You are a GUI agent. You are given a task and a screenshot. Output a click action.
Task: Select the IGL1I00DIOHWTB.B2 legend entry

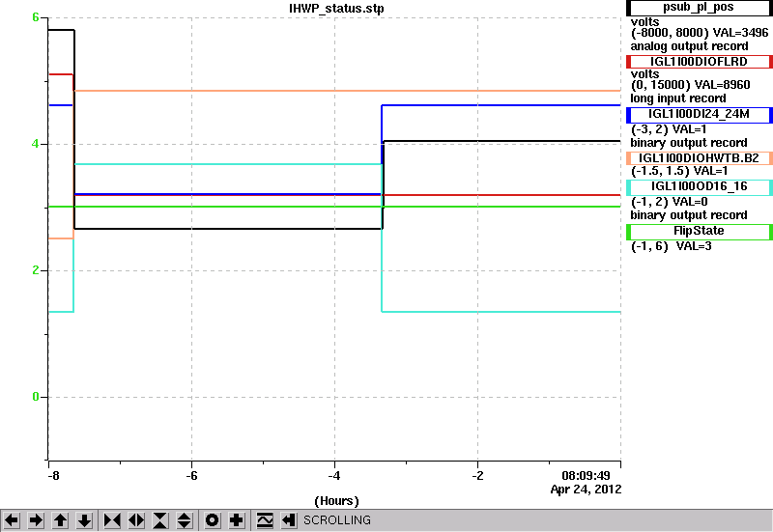pos(699,158)
